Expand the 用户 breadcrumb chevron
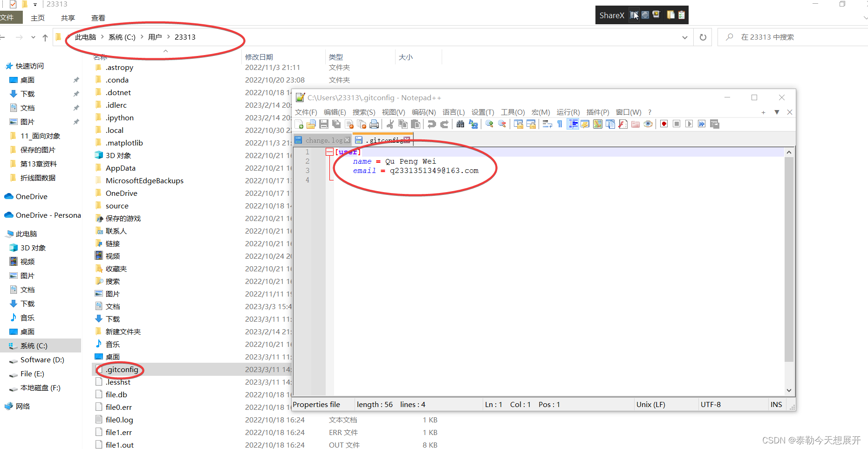 click(x=168, y=37)
